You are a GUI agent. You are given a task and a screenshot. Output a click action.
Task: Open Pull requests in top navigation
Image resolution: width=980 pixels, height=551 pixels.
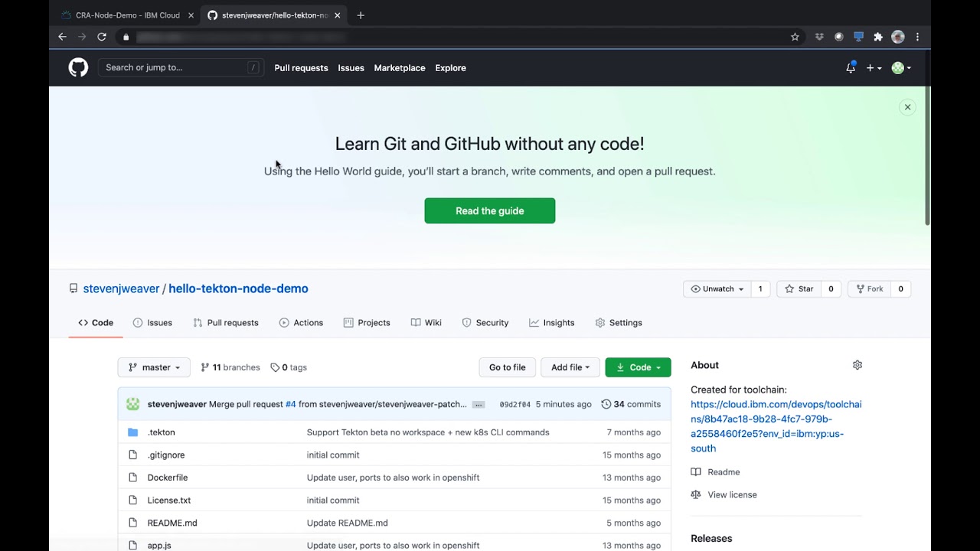[x=301, y=68]
